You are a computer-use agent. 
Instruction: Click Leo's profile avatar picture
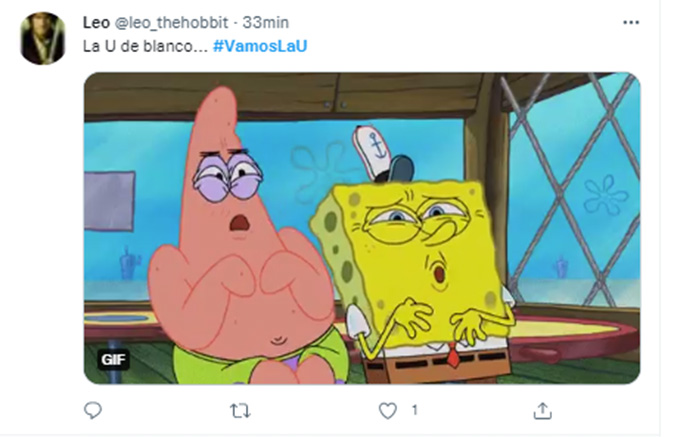(x=43, y=38)
